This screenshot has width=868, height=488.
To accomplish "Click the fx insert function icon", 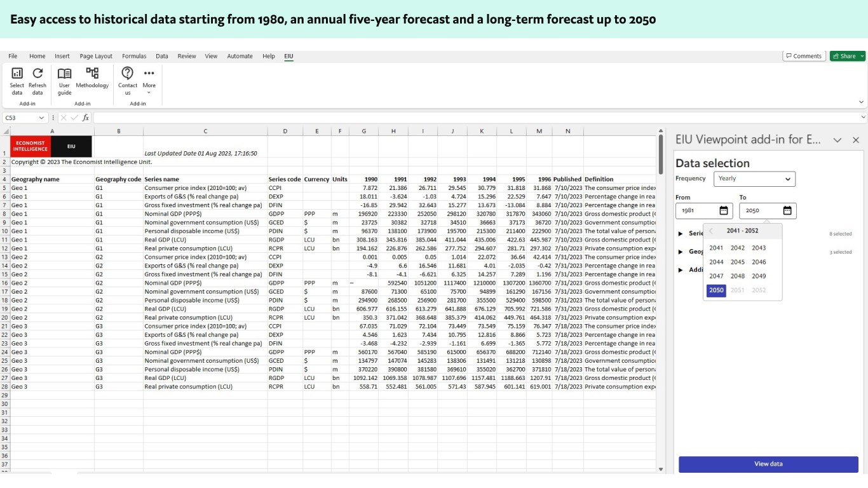I will pyautogui.click(x=86, y=118).
